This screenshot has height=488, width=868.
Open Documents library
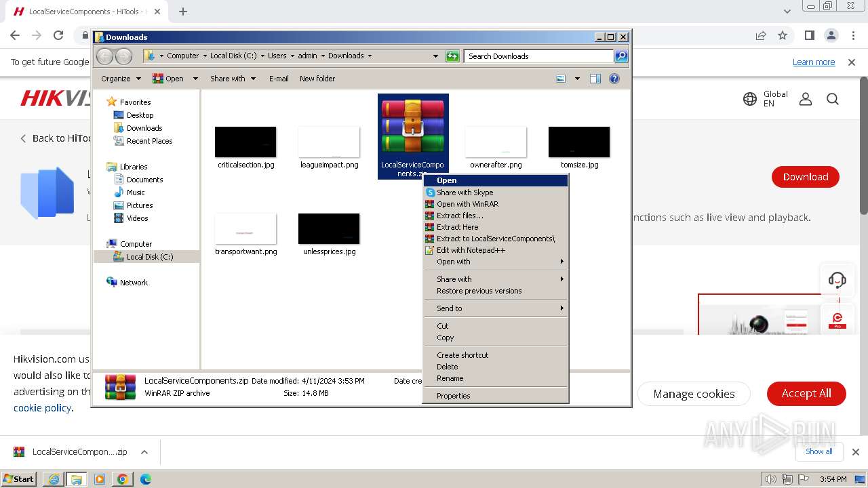[144, 180]
